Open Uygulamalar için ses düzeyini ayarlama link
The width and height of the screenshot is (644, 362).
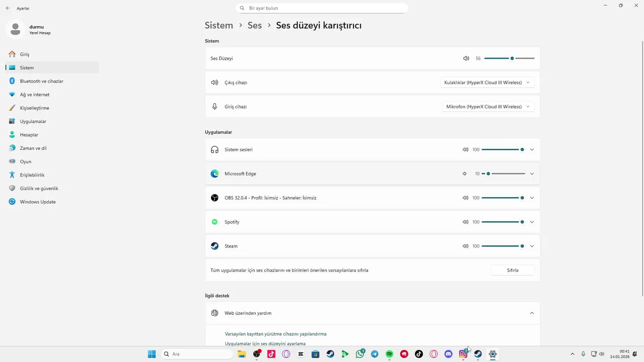point(265,343)
